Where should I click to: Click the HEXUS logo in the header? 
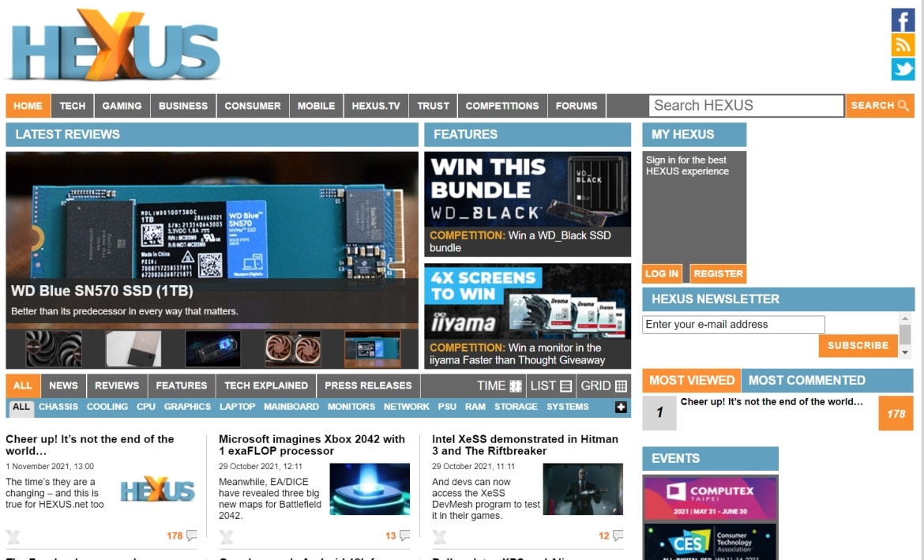(115, 46)
